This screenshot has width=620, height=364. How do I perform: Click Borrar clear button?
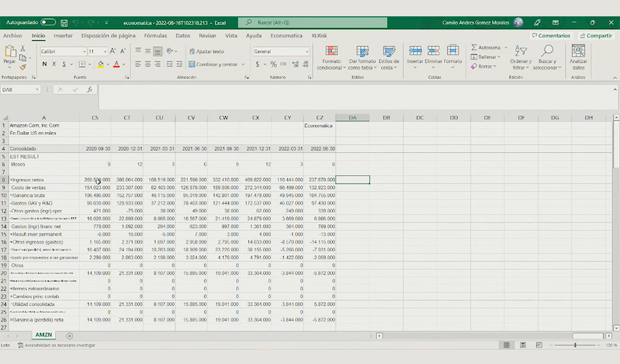483,66
